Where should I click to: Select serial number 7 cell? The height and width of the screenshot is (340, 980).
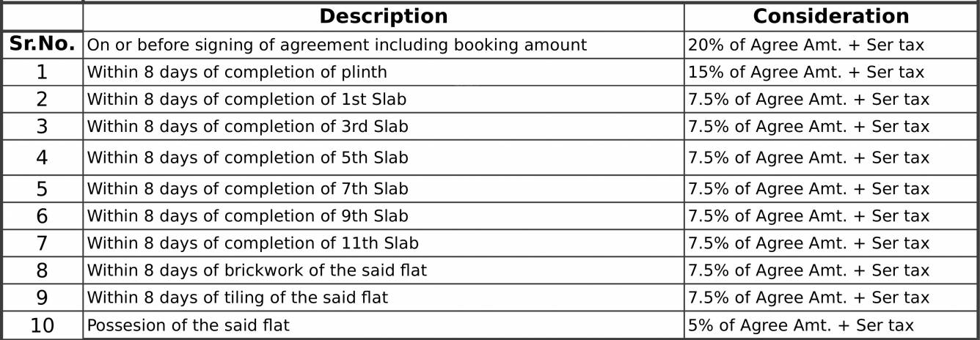pos(42,243)
